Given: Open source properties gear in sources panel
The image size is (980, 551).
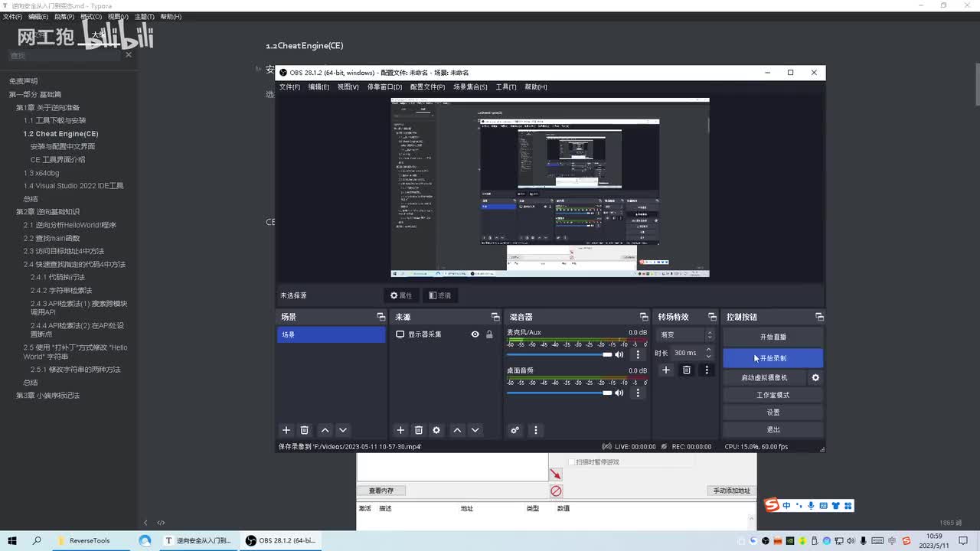Looking at the screenshot, I should click(x=436, y=430).
